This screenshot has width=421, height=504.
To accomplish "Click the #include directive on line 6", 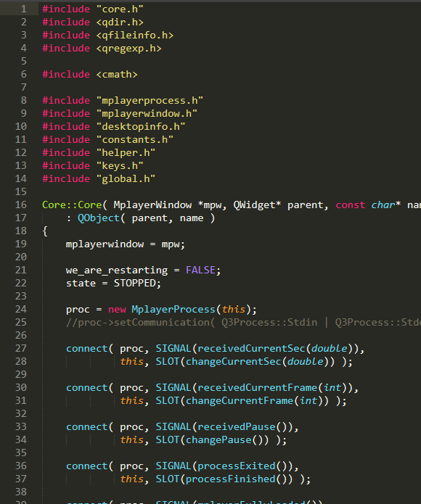I will tap(66, 74).
